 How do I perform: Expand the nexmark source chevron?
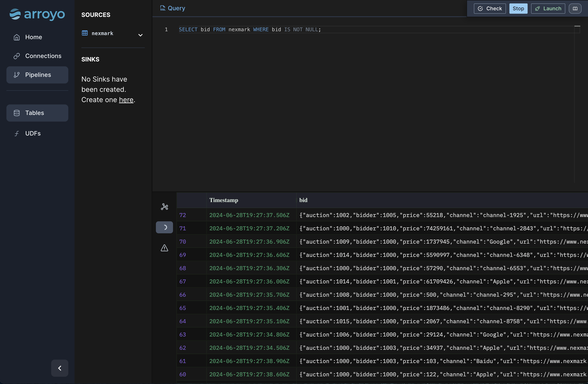pos(140,35)
